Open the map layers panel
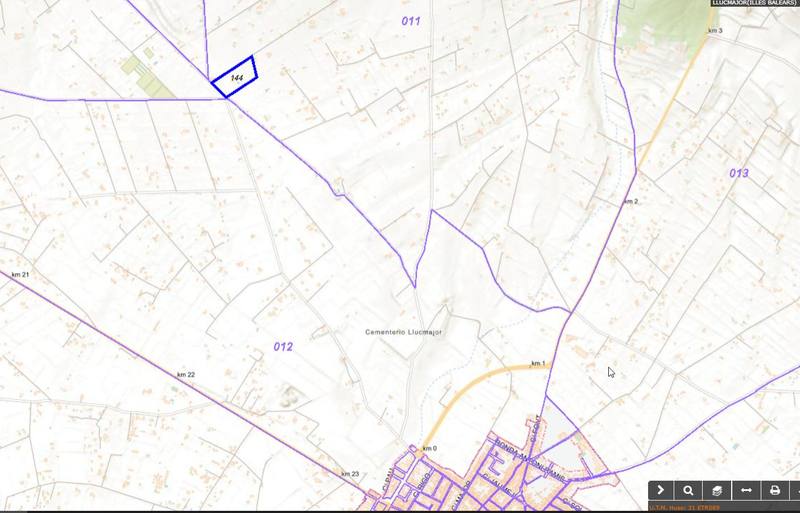 (x=717, y=490)
